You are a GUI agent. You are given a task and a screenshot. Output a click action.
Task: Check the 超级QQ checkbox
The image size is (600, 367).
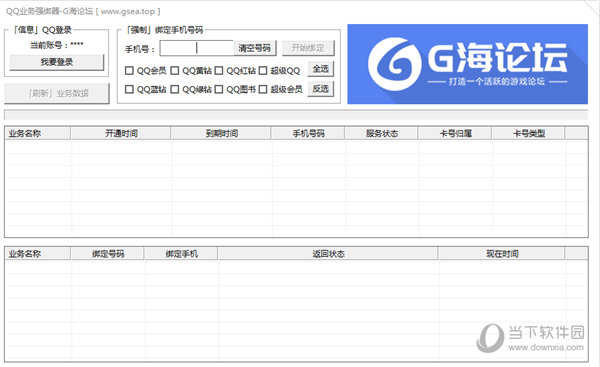pyautogui.click(x=263, y=70)
